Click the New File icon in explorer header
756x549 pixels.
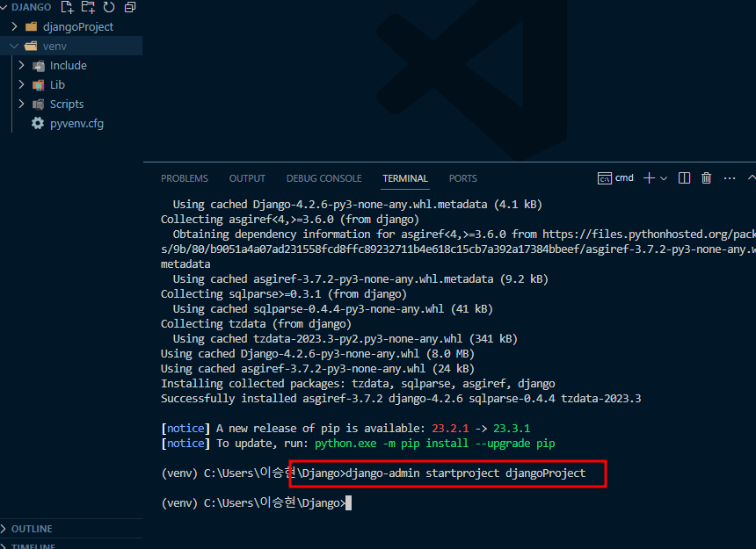(67, 7)
